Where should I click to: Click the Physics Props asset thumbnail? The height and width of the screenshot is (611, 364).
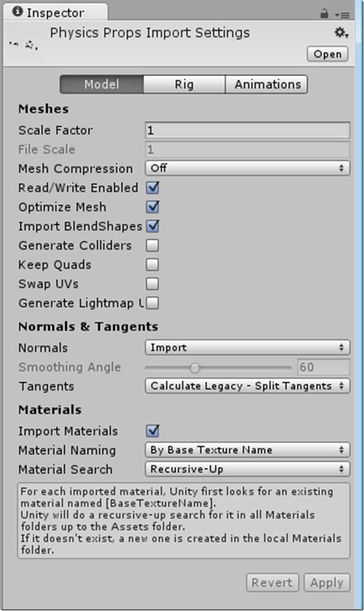pyautogui.click(x=24, y=45)
